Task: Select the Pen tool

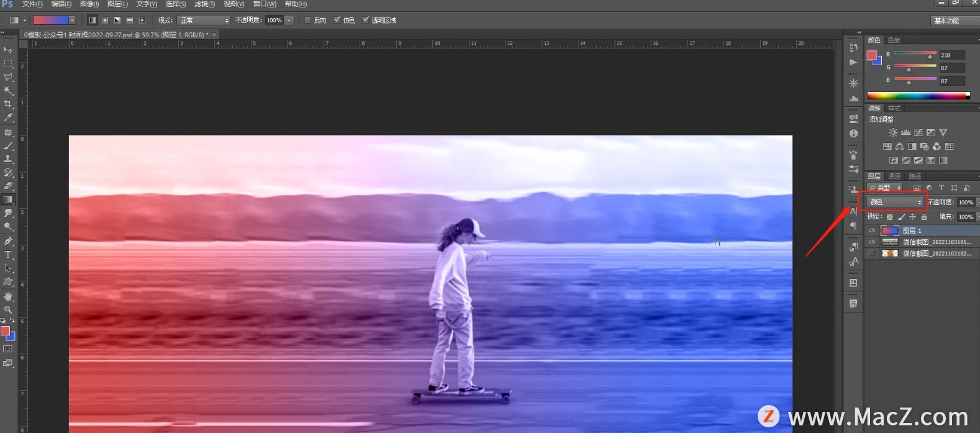Action: click(8, 241)
